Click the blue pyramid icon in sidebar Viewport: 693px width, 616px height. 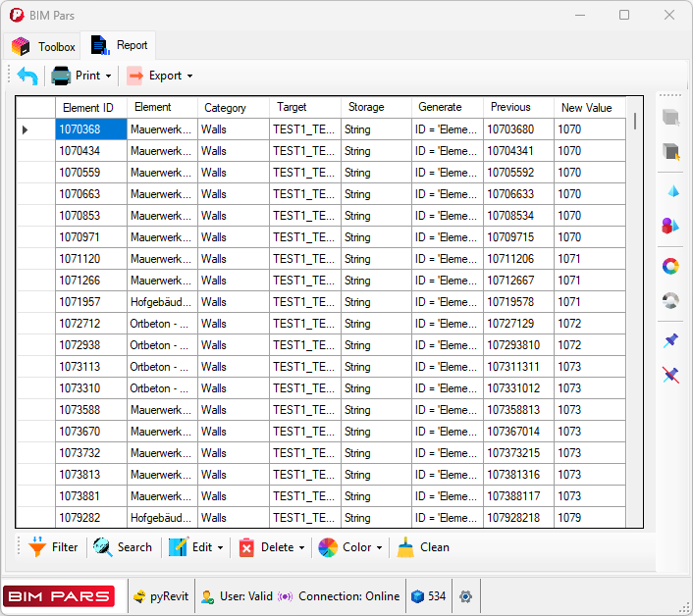click(671, 190)
